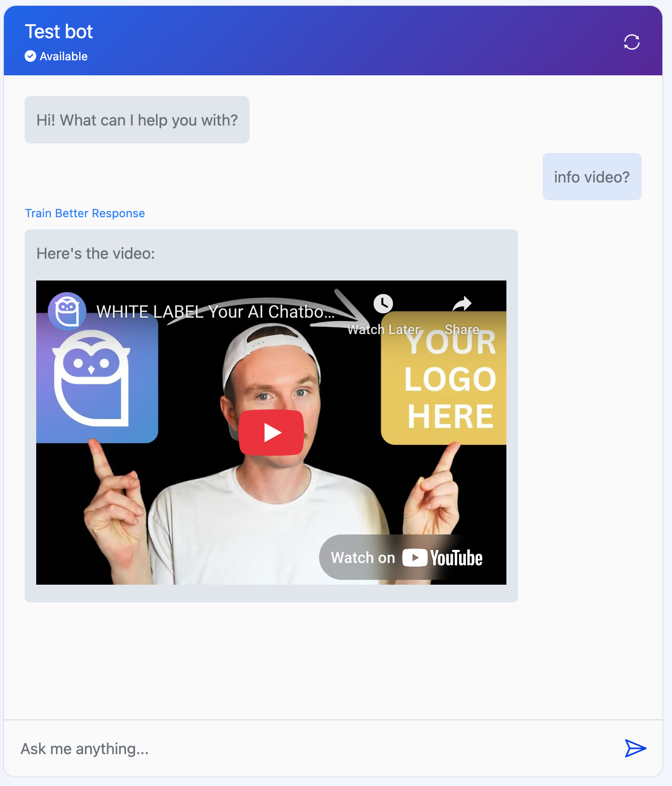Click the Available status checkmark icon

click(x=30, y=56)
